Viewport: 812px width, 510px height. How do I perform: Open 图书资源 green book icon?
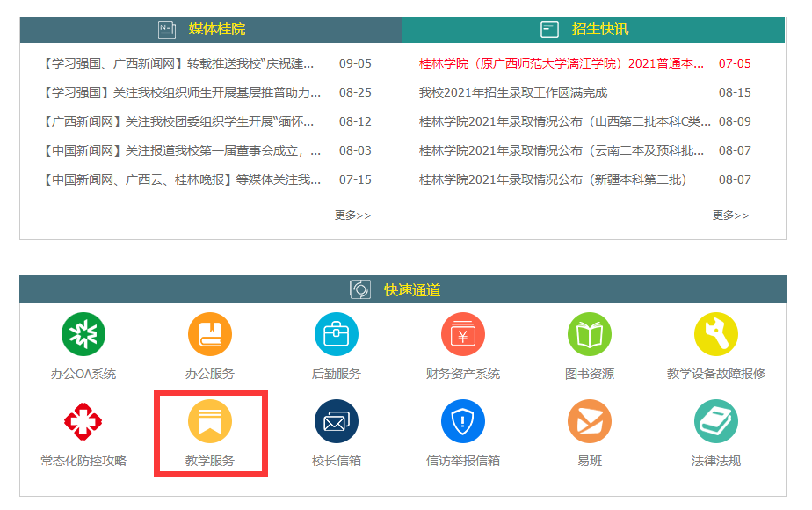click(x=590, y=335)
